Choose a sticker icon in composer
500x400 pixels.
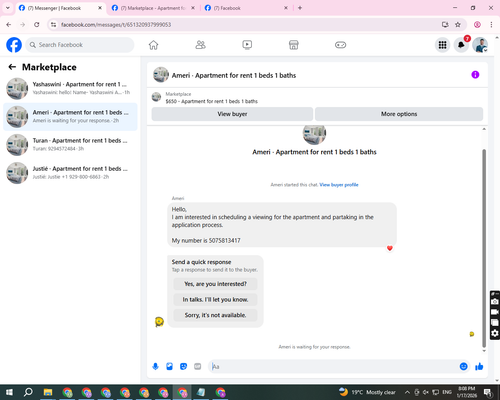(x=183, y=367)
